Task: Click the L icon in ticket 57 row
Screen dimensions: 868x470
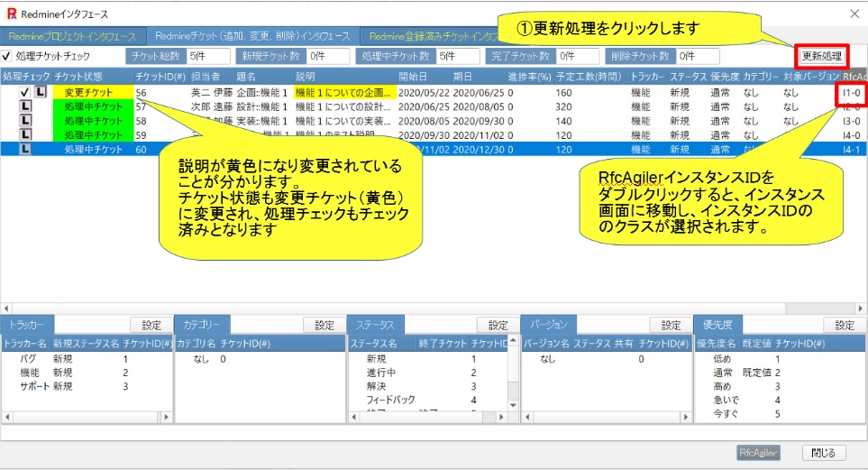Action: click(x=25, y=106)
